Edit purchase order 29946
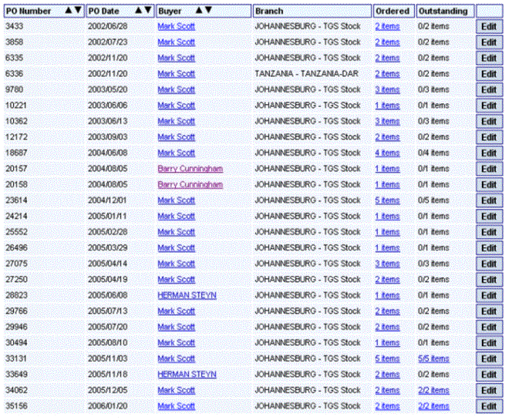 489,328
